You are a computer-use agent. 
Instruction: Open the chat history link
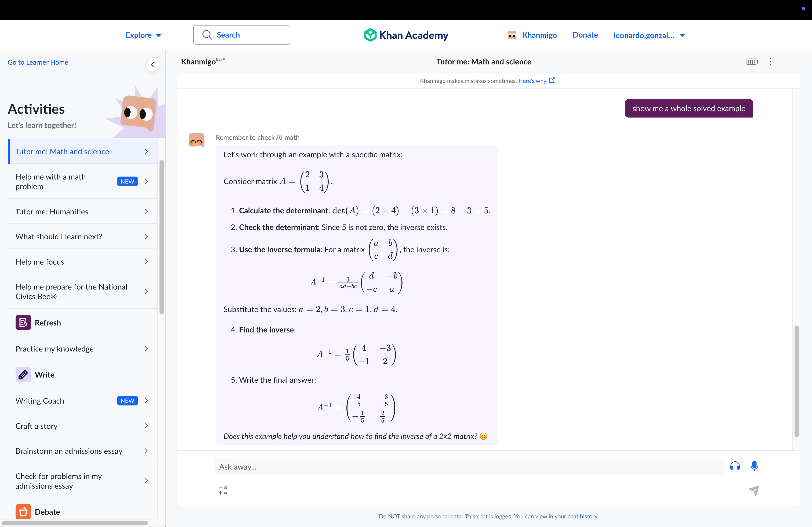coord(582,516)
